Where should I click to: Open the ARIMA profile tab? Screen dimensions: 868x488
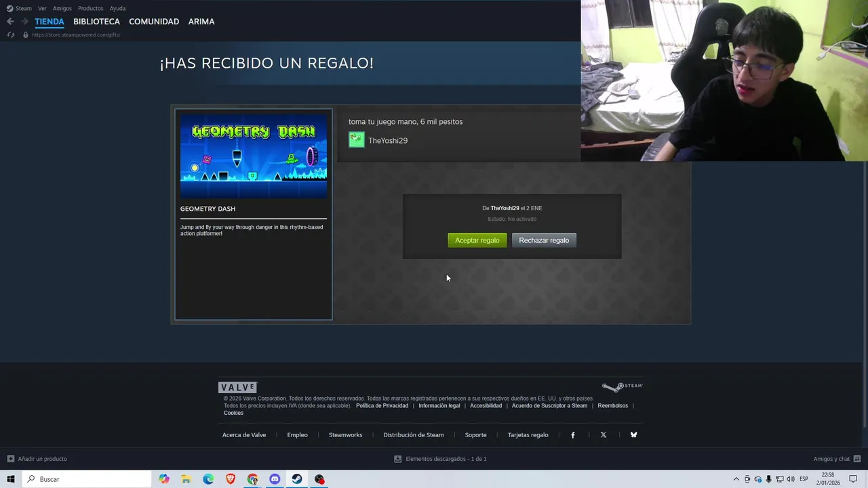pyautogui.click(x=201, y=22)
